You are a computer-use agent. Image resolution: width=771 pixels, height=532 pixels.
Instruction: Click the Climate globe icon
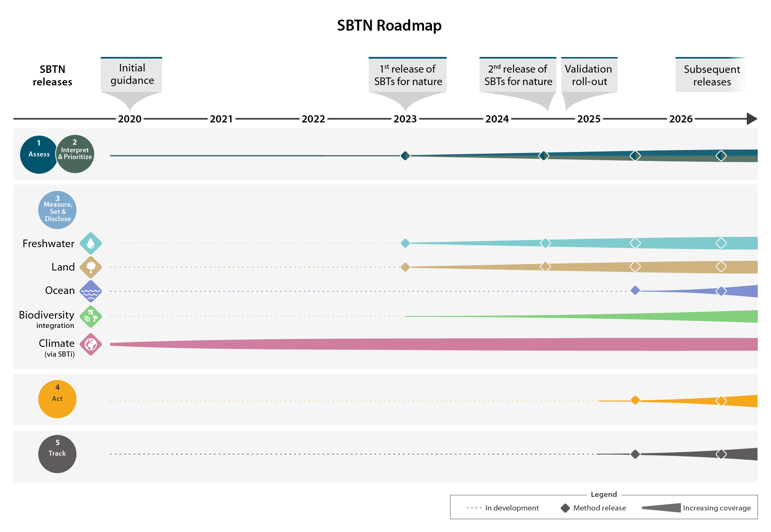pos(91,344)
